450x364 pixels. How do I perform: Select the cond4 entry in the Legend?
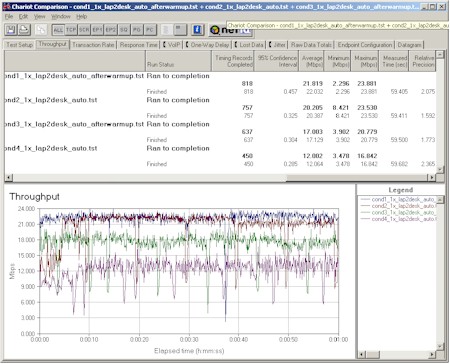(x=399, y=219)
